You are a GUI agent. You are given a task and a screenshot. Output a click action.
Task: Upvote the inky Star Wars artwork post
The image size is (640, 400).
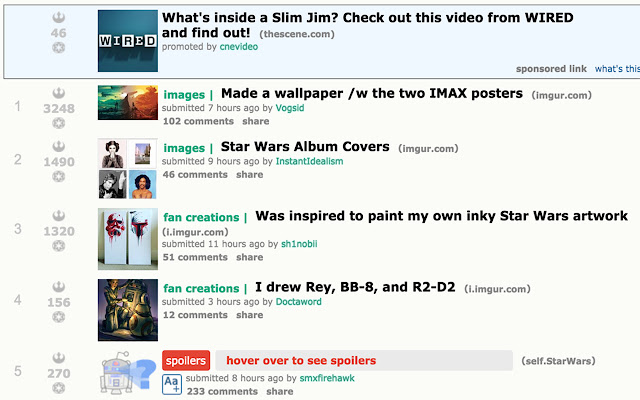59,216
